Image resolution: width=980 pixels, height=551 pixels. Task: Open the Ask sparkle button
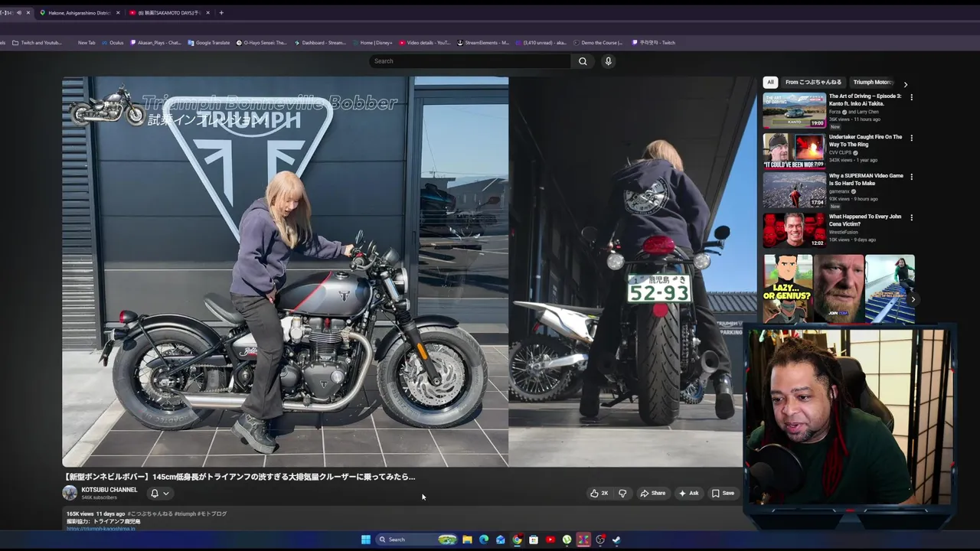point(688,494)
